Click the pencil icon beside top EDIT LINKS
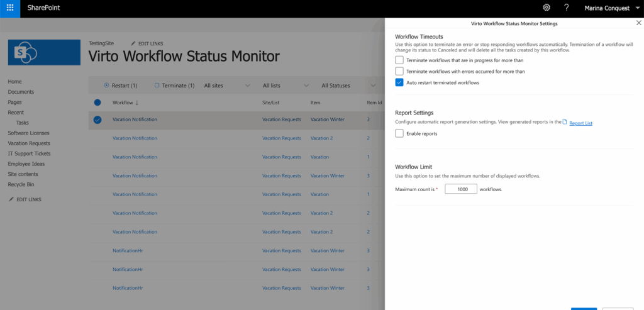 pos(133,43)
